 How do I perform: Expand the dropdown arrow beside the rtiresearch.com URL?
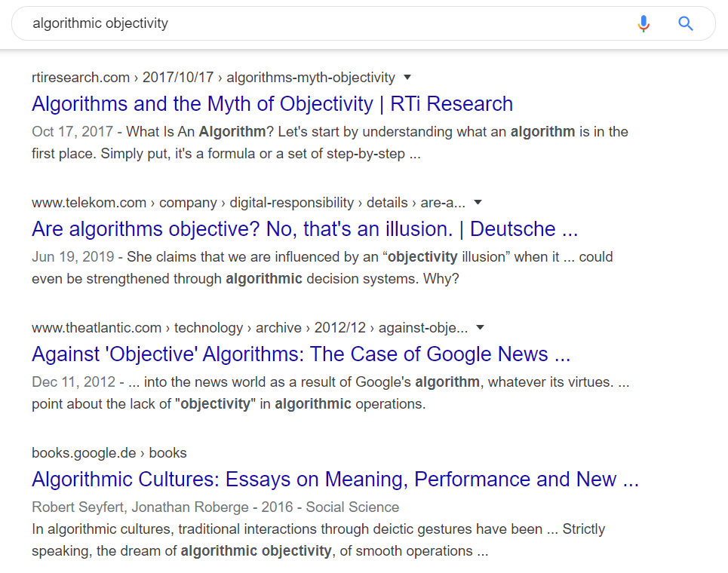407,78
